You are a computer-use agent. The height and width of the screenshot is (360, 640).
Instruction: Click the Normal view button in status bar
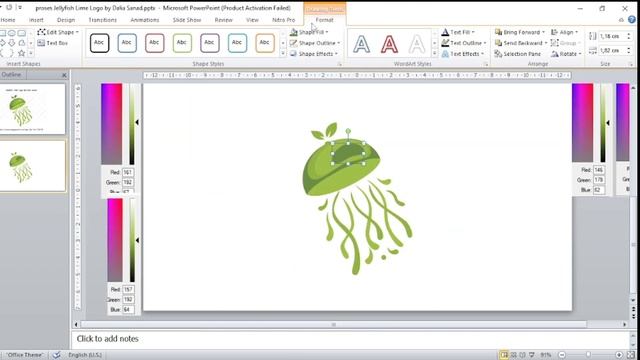[504, 355]
